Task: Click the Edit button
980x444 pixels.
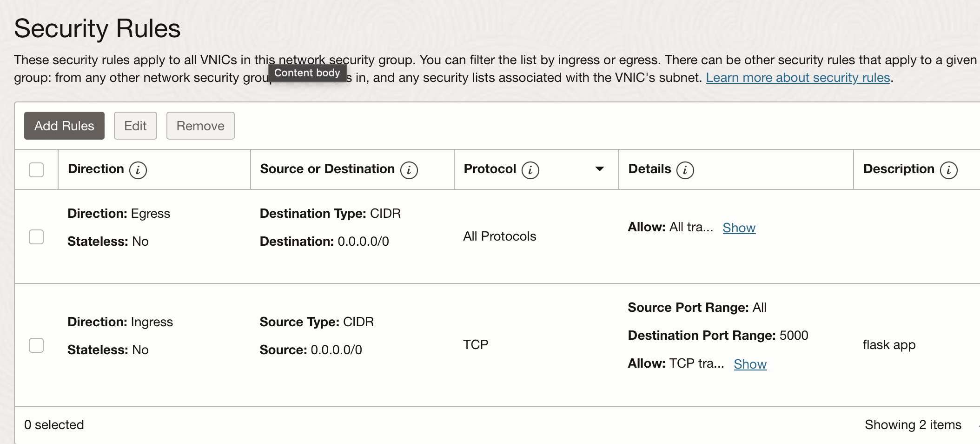Action: [135, 126]
